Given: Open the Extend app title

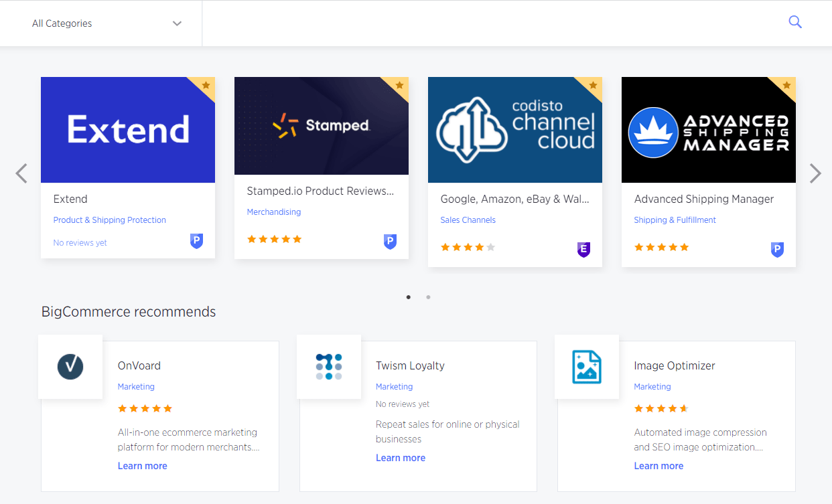Looking at the screenshot, I should point(70,199).
